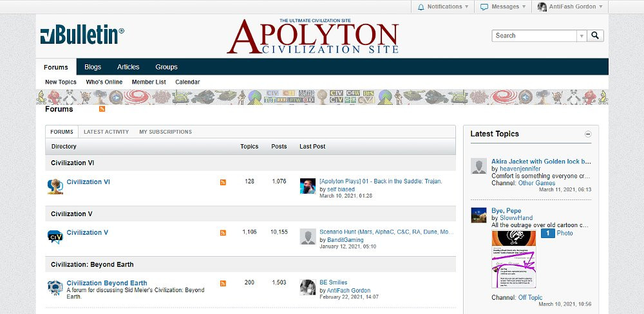View AntiFash Gordon's link under BE Smilies
This screenshot has height=314, width=644.
[x=348, y=290]
